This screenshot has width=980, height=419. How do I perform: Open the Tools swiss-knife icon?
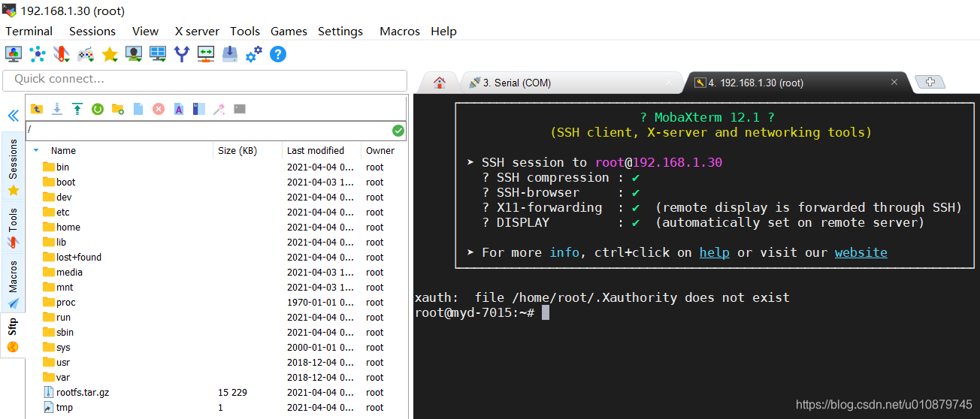point(62,54)
